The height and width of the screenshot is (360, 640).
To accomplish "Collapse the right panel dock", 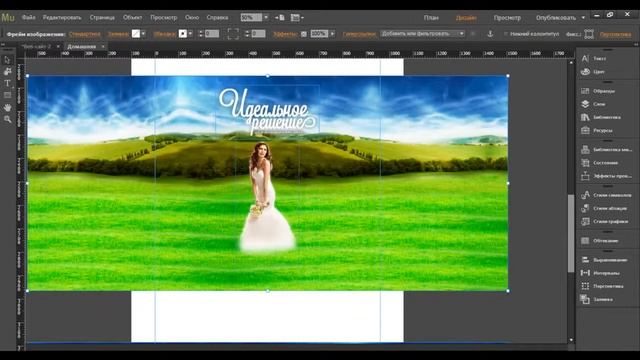I will (636, 44).
